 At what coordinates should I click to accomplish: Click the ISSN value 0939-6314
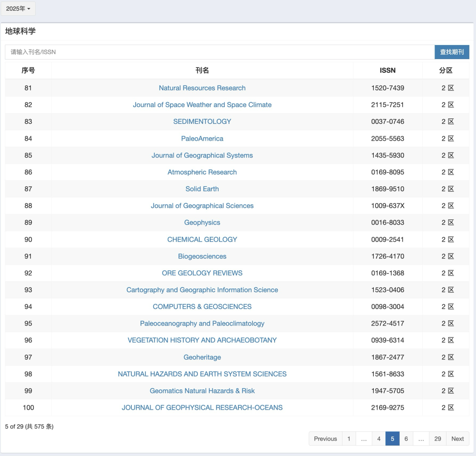[x=388, y=340]
